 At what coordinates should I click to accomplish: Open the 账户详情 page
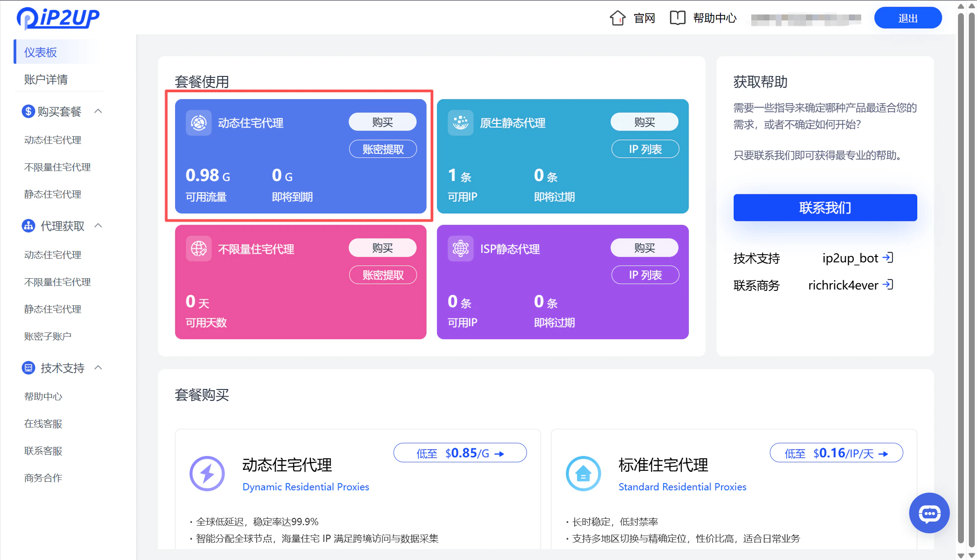coord(46,80)
